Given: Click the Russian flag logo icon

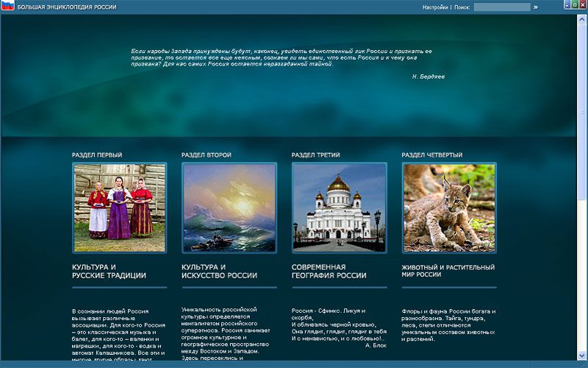Looking at the screenshot, I should 8,7.
